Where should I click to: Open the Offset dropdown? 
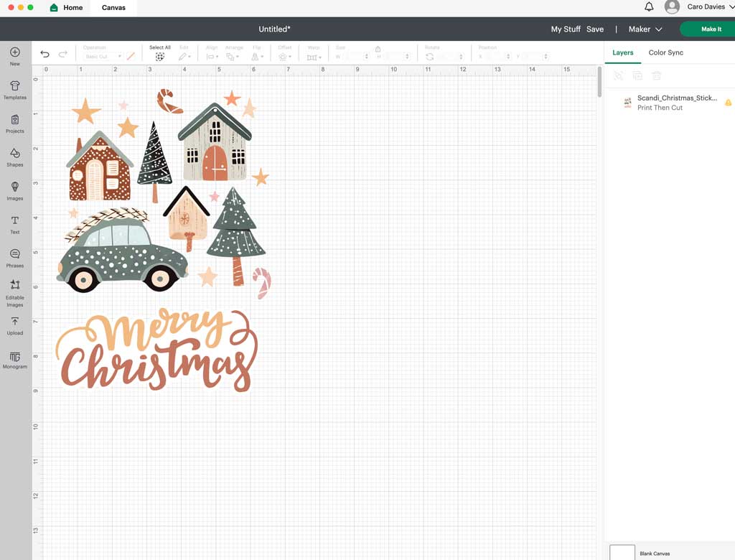[284, 57]
